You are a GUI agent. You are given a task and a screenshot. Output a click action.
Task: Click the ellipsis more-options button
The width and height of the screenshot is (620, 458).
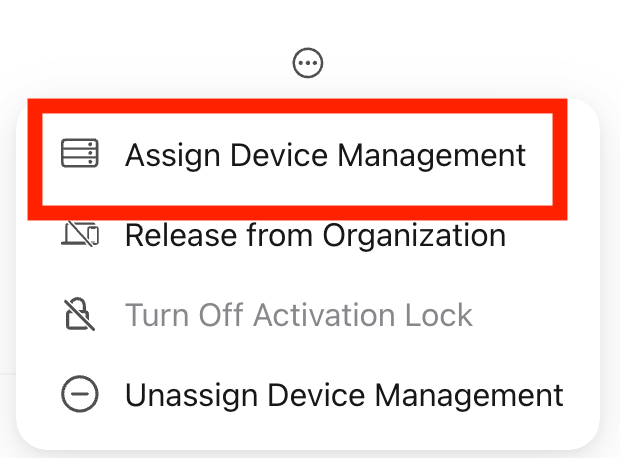(x=308, y=64)
